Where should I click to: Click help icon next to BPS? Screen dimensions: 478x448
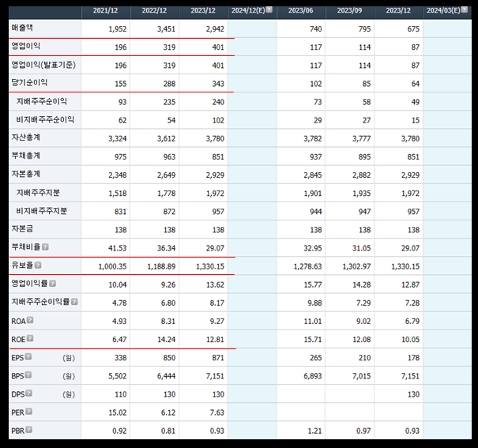[28, 375]
